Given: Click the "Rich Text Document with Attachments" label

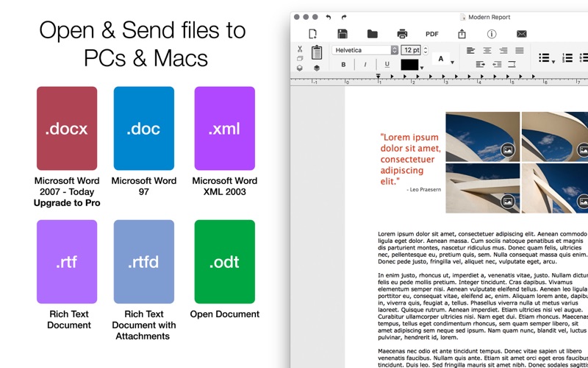Looking at the screenshot, I should click(x=143, y=325).
